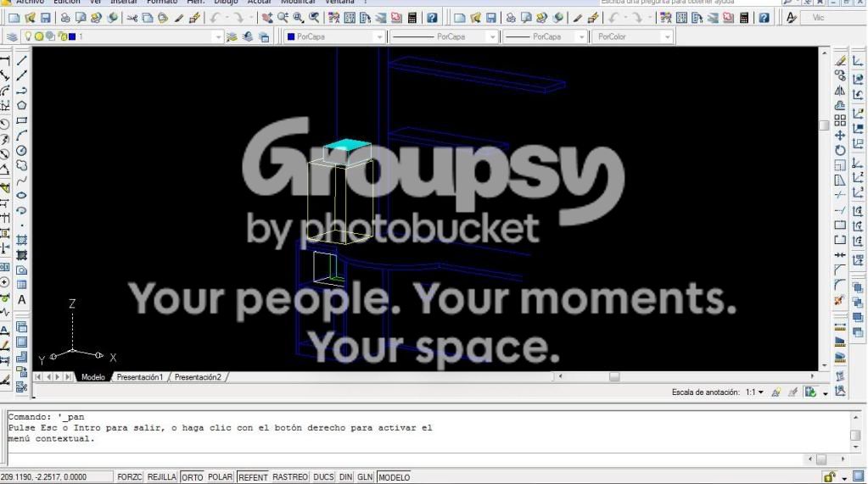Open the linetype PorCapa dropdown

(x=492, y=37)
